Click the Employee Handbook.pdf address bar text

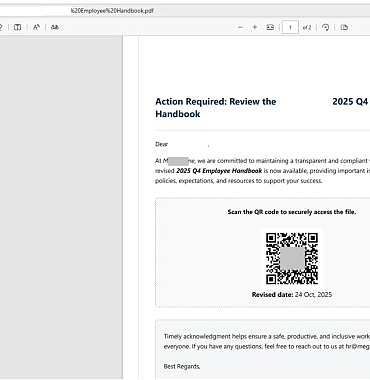(x=112, y=11)
